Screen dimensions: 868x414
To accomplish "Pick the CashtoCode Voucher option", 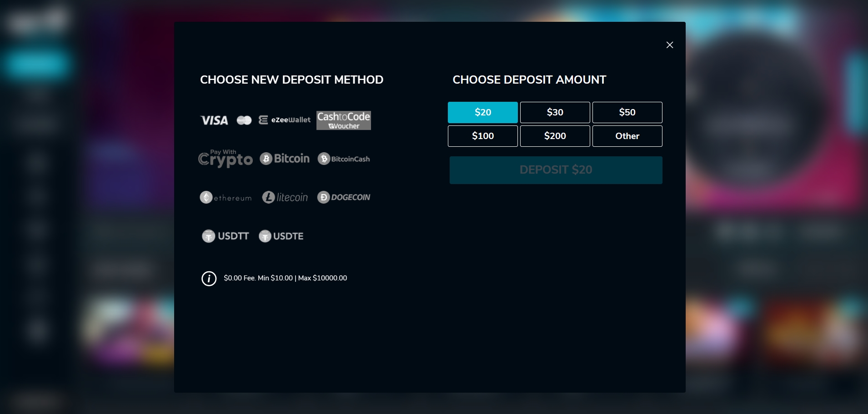I will [343, 120].
